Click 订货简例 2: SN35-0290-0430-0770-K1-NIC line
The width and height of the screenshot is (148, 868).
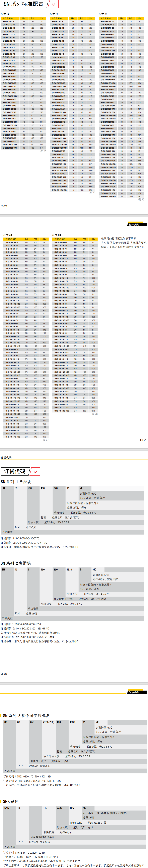pyautogui.click(x=24, y=542)
